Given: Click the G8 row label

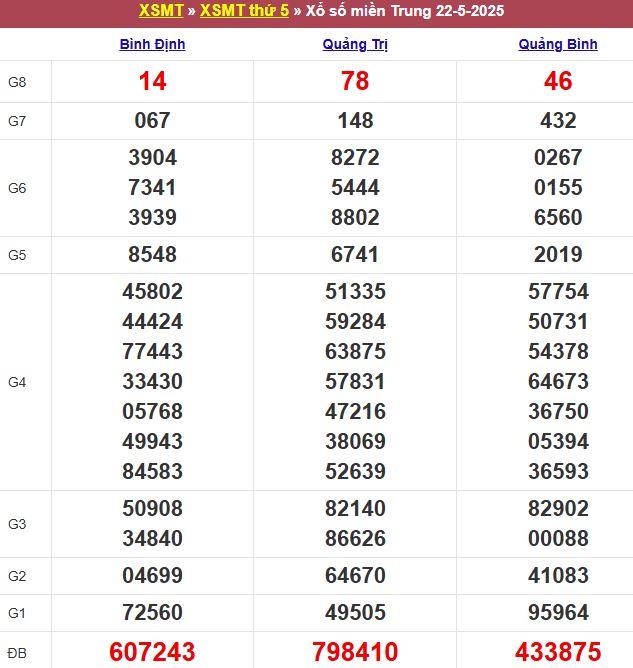Looking at the screenshot, I should coord(17,82).
